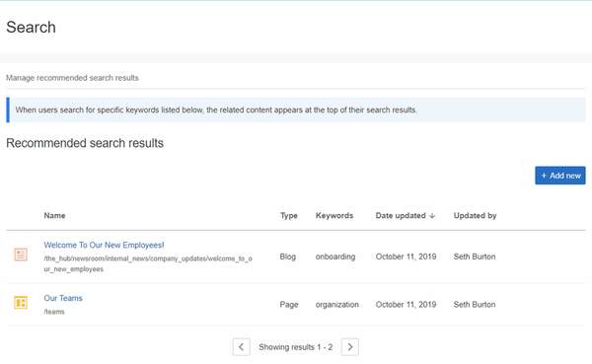Select the organization keyword cell
This screenshot has height=364, width=592.
click(x=337, y=305)
